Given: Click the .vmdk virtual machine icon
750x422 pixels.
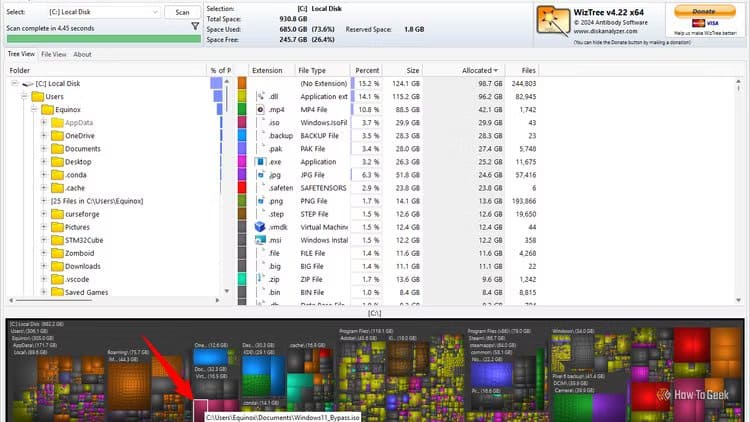Looking at the screenshot, I should click(x=260, y=227).
